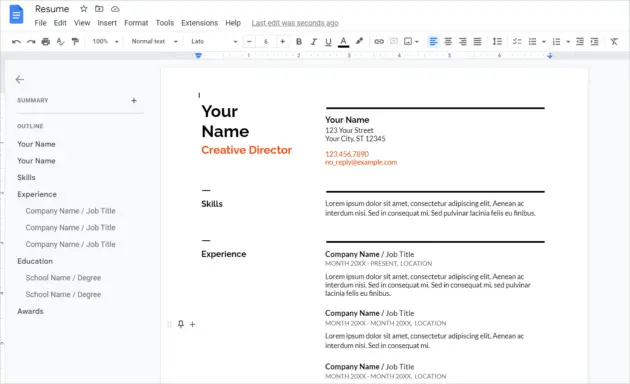Print the document using the printer icon
Image resolution: width=630 pixels, height=384 pixels.
tap(46, 41)
